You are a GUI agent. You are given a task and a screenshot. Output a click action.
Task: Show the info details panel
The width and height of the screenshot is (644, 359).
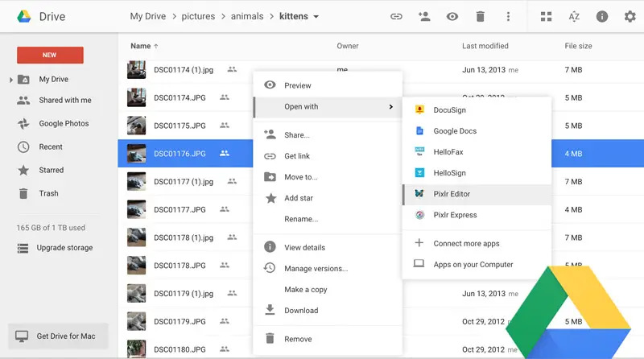pos(601,16)
